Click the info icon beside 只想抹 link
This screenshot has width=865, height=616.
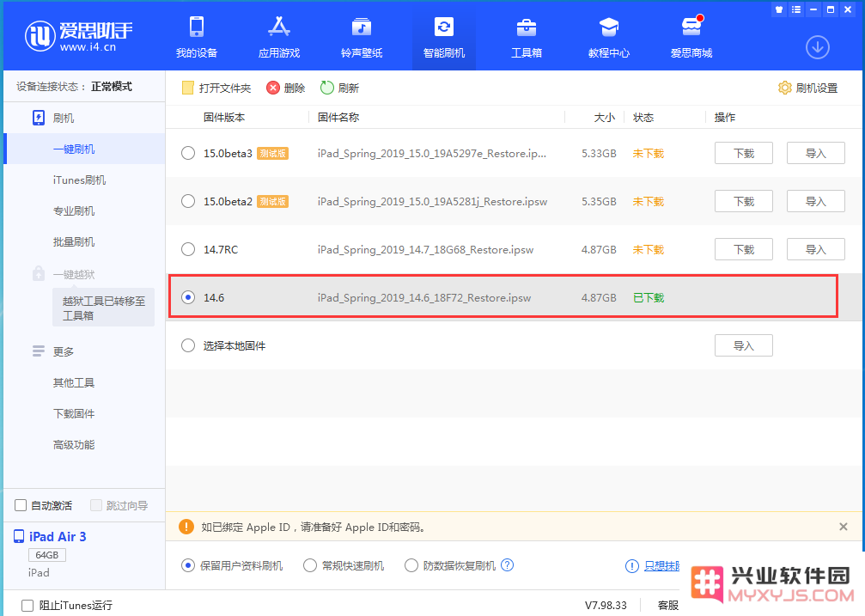[631, 566]
